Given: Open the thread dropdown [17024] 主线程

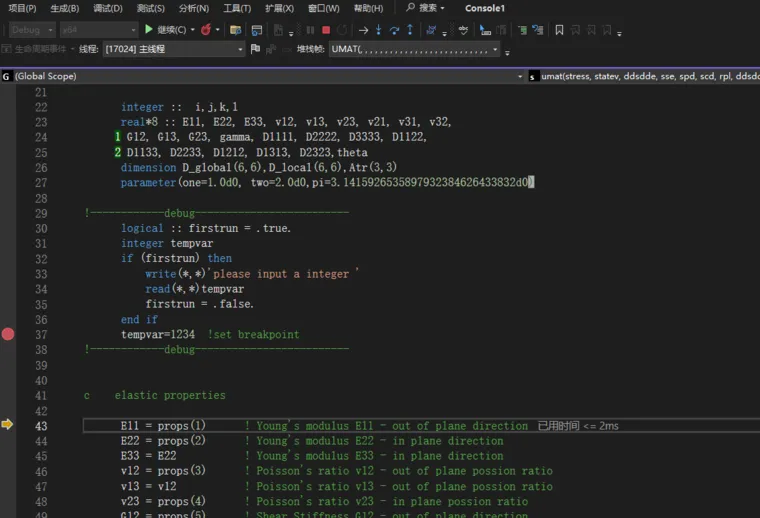Looking at the screenshot, I should [173, 49].
